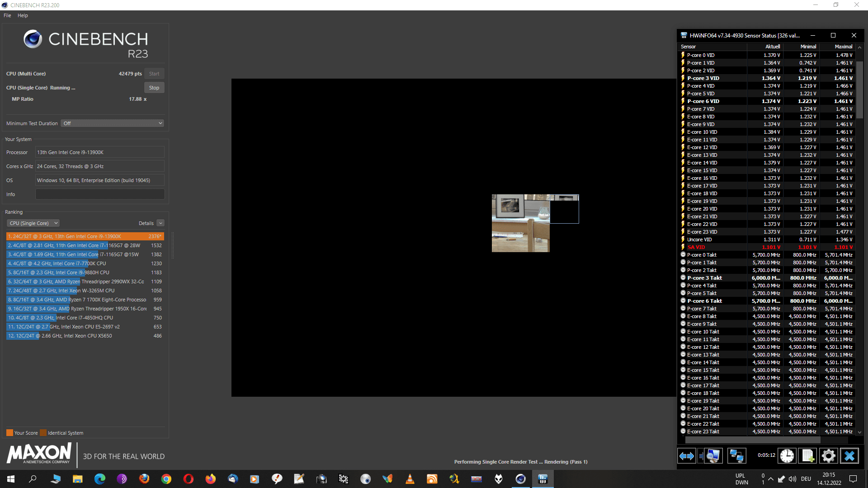This screenshot has height=488, width=868.
Task: Select P-core 3 VID sensor row
Action: coord(767,78)
